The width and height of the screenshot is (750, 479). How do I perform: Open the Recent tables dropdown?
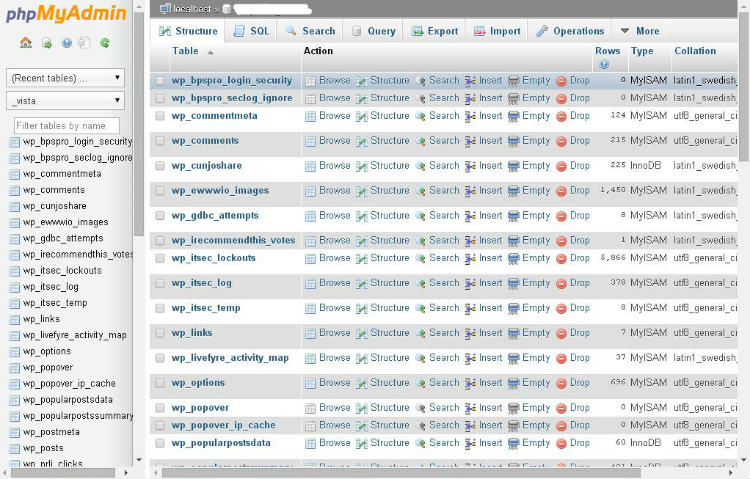[66, 78]
